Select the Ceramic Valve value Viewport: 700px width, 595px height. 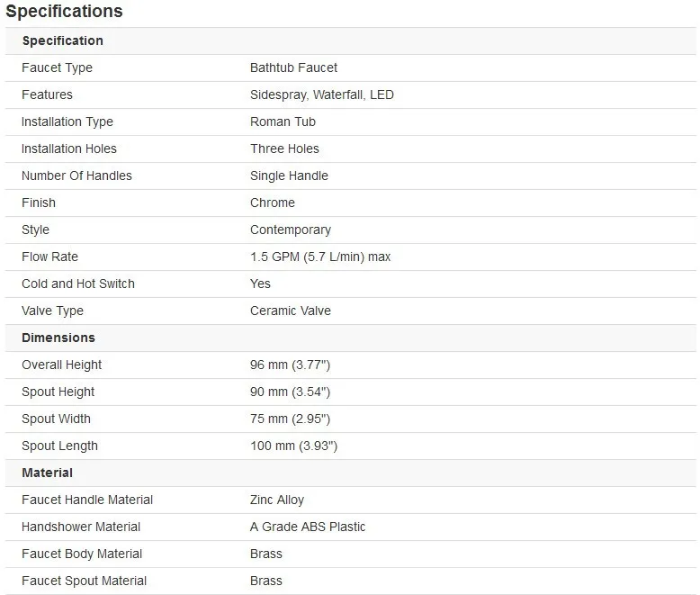pos(291,311)
